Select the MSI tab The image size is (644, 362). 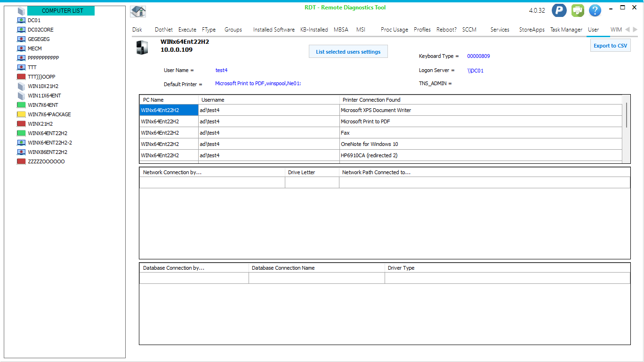[x=361, y=30]
